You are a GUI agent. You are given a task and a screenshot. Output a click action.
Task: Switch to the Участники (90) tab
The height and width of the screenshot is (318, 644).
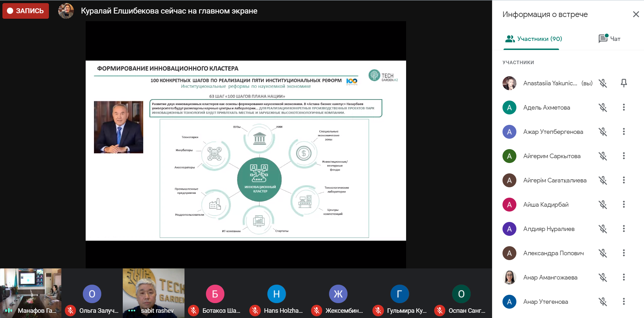coord(533,39)
